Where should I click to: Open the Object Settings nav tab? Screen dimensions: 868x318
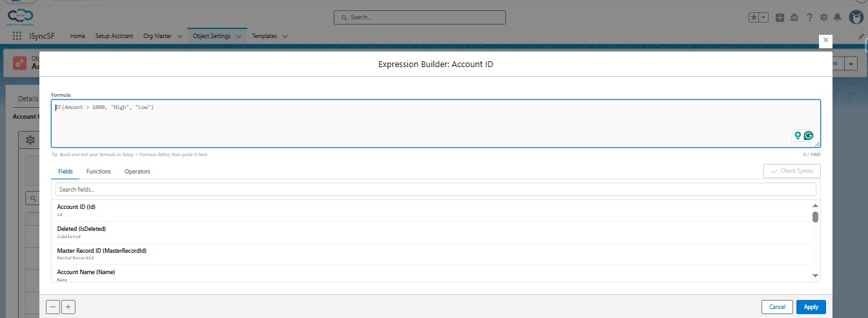pos(212,36)
